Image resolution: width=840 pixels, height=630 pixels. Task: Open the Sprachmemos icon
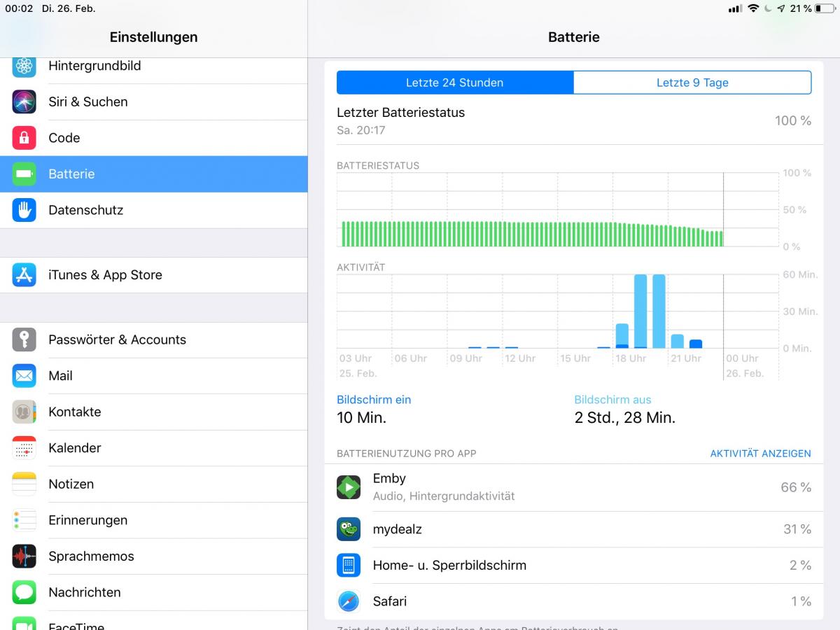[x=24, y=556]
